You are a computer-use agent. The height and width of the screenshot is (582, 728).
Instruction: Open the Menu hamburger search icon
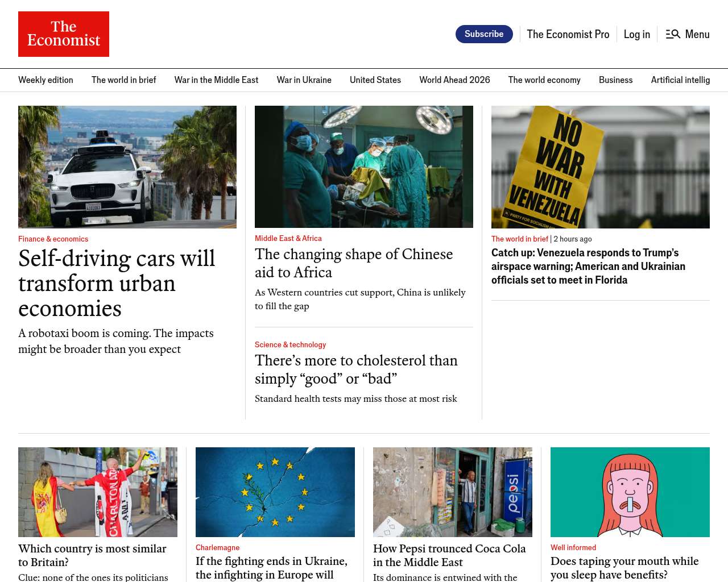pos(673,34)
